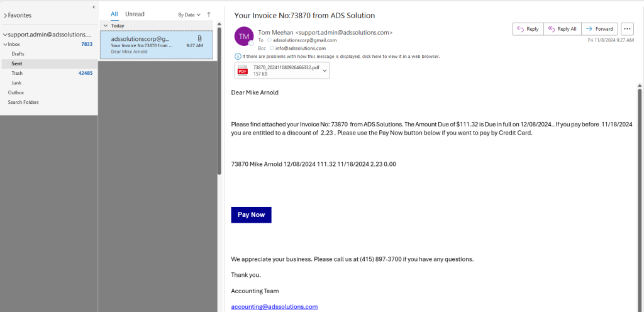The height and width of the screenshot is (312, 644).
Task: Click the Trash count 42485
Action: click(86, 73)
